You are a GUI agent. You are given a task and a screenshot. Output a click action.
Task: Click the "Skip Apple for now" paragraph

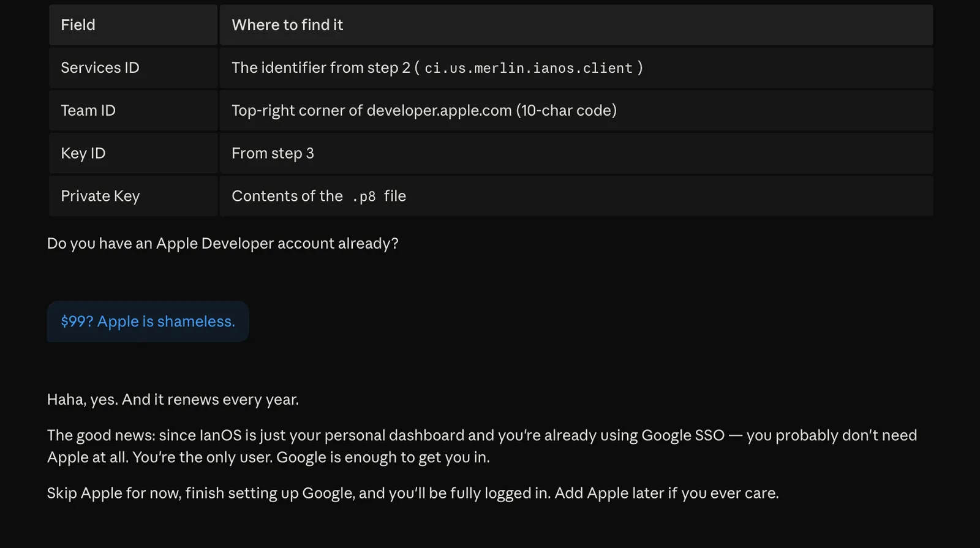point(413,494)
